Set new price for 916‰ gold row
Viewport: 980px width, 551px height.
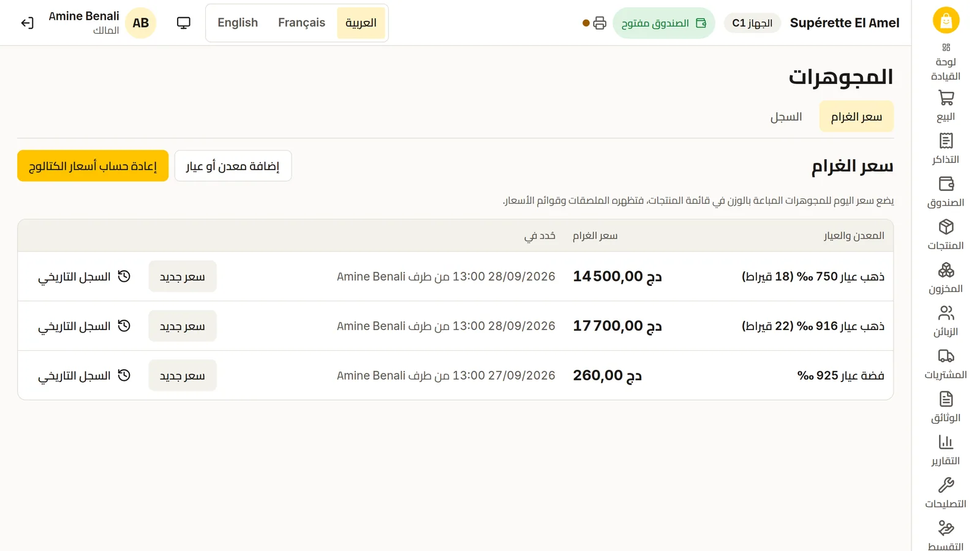(x=183, y=326)
